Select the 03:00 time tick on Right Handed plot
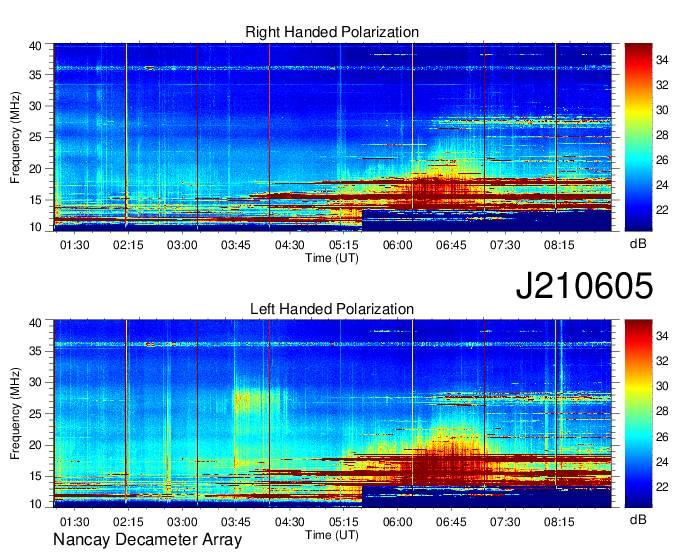This screenshot has width=680, height=552. pyautogui.click(x=182, y=245)
